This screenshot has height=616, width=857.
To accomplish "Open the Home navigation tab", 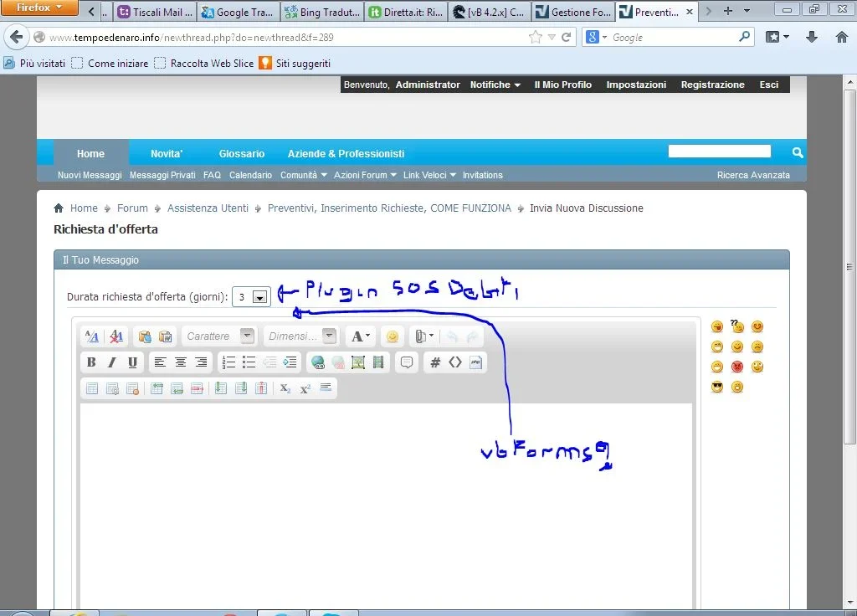I will (x=90, y=154).
